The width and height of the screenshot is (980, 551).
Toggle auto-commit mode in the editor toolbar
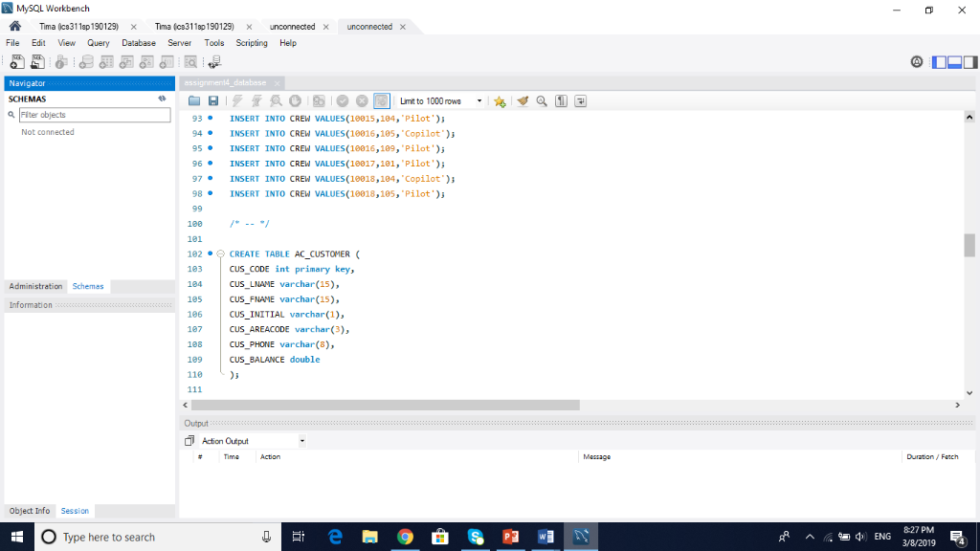380,100
